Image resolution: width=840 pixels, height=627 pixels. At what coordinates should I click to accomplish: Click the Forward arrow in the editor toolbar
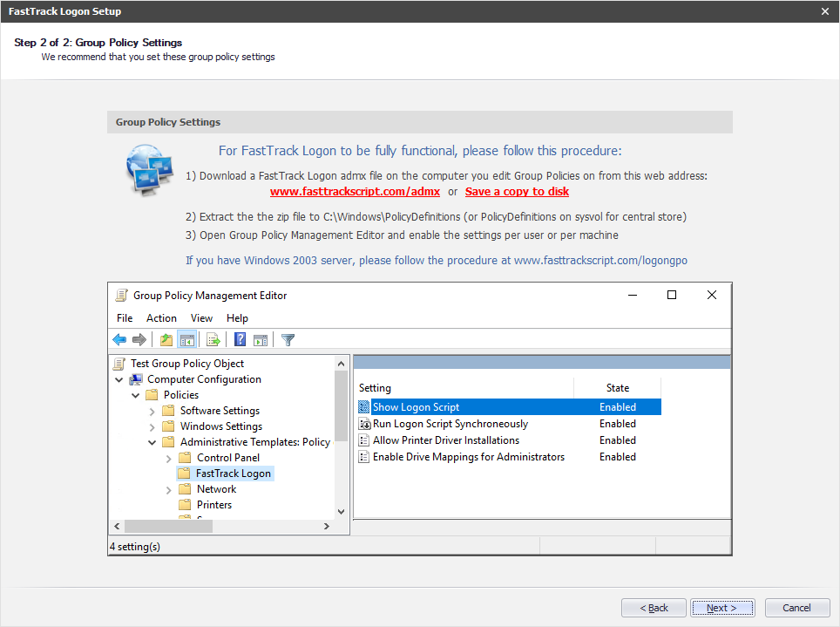[x=139, y=340]
